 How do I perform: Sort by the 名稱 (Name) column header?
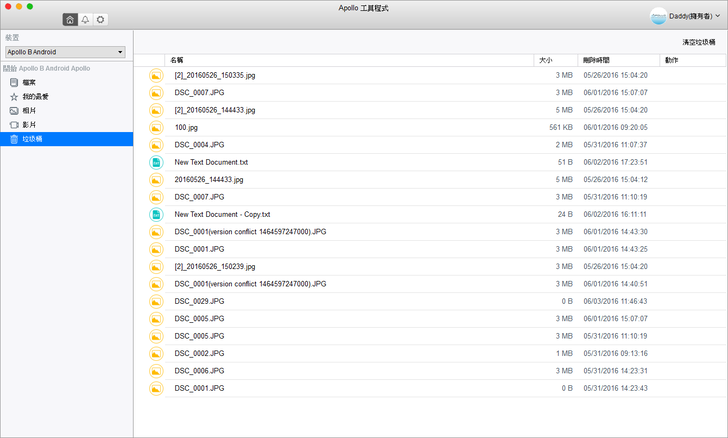[177, 60]
